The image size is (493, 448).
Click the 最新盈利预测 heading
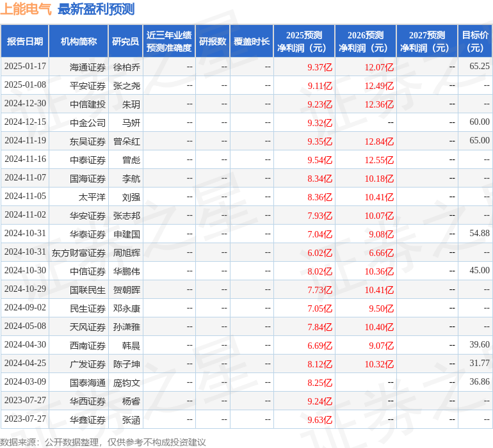click(96, 9)
